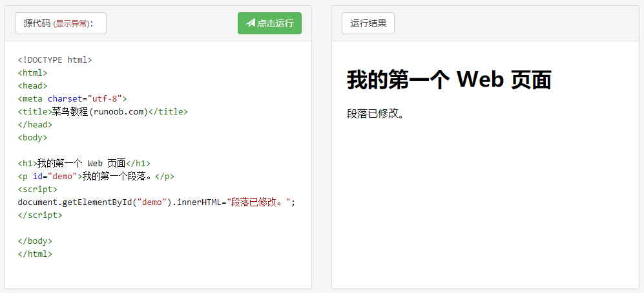Click the <p id="demo"> code line
The height and width of the screenshot is (293, 644).
tap(96, 176)
